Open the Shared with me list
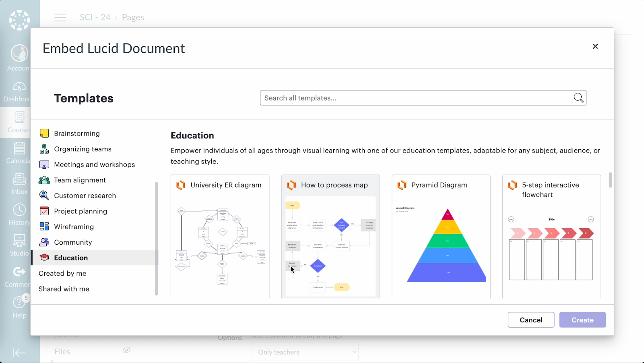Viewport: 644px width, 363px height. 64,289
